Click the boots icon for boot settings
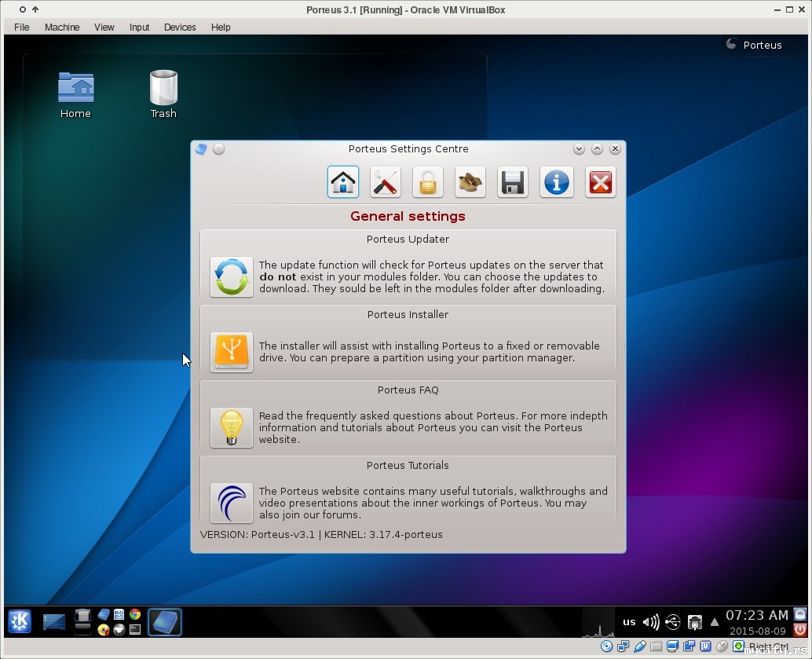Screen dimensions: 812x659 pos(470,183)
